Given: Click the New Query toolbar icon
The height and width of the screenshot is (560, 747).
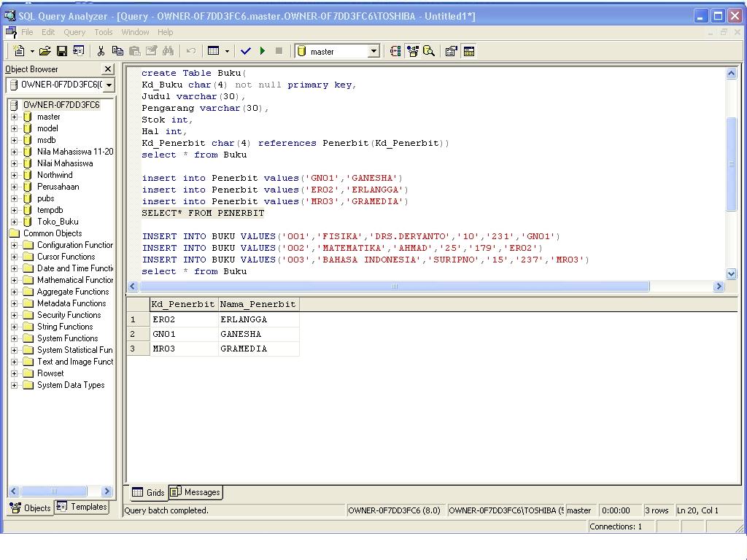Looking at the screenshot, I should (x=19, y=51).
